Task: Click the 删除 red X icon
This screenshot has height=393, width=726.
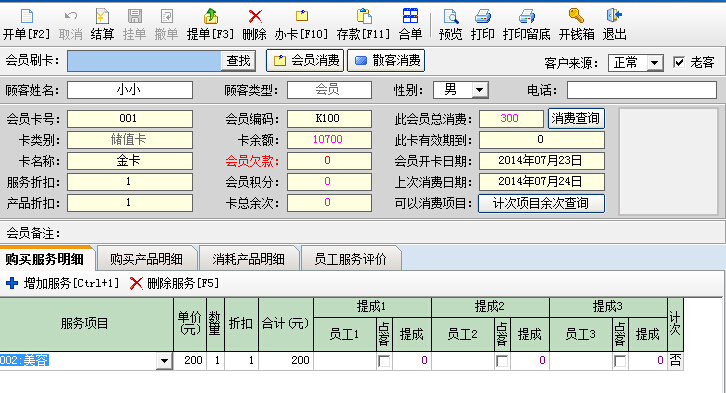Action: (255, 17)
